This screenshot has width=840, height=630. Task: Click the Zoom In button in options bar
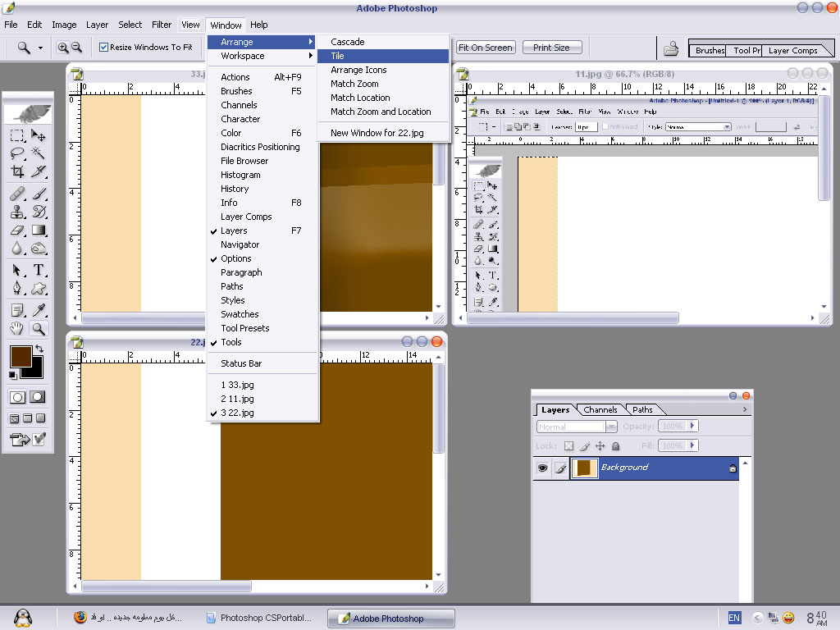(x=62, y=47)
